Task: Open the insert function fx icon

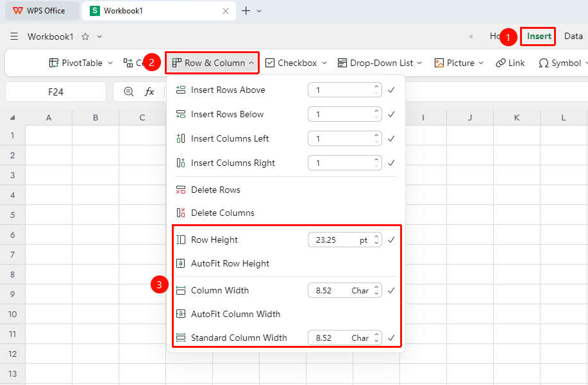Action: 149,92
